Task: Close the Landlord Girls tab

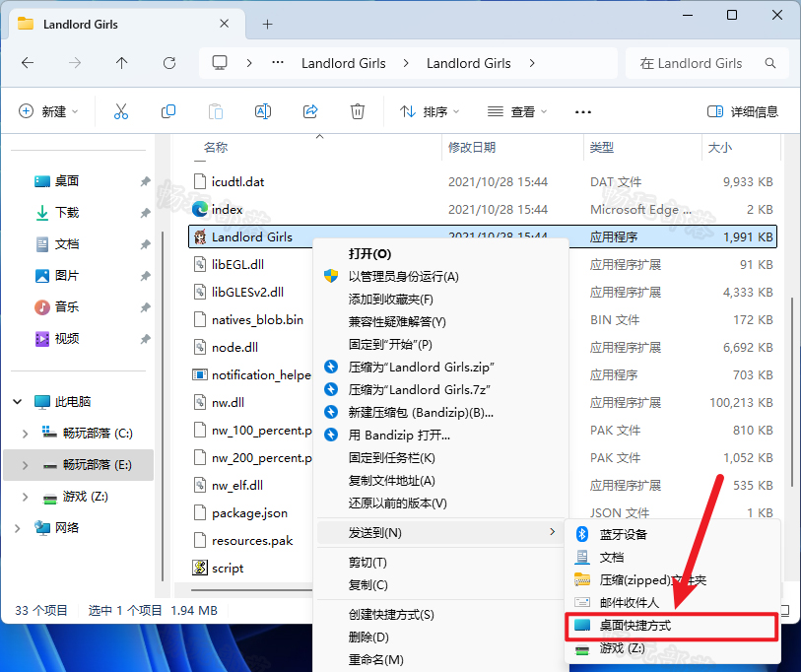Action: coord(224,24)
